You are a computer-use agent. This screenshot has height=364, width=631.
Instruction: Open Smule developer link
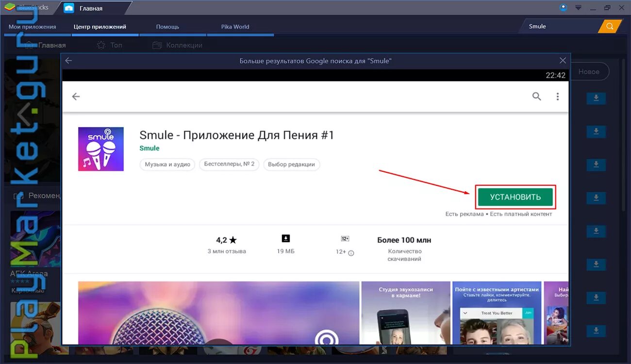point(149,148)
